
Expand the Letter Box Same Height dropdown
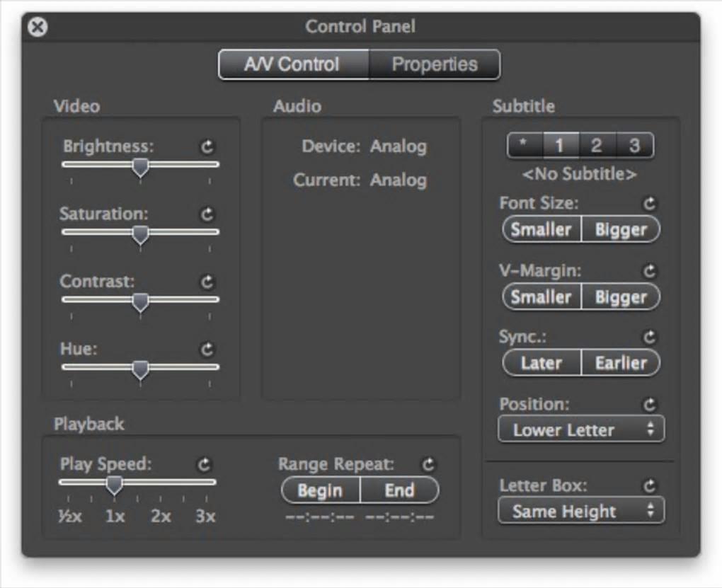(581, 511)
